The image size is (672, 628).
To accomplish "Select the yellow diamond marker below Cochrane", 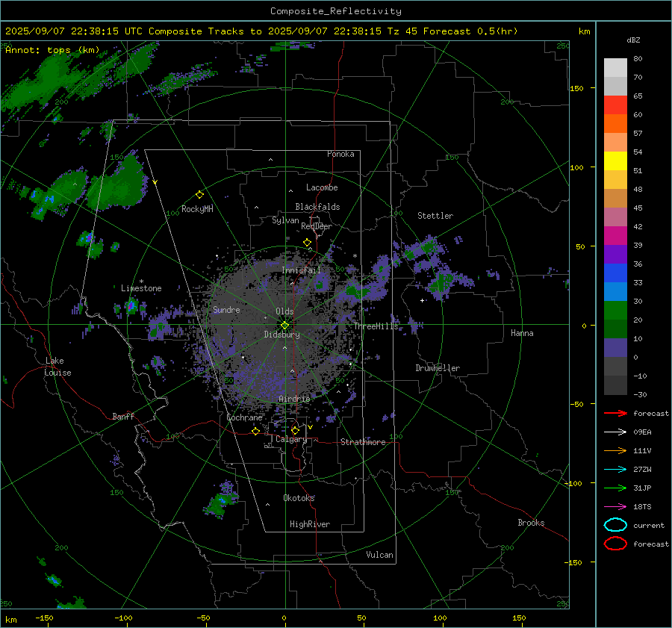I will pos(256,431).
